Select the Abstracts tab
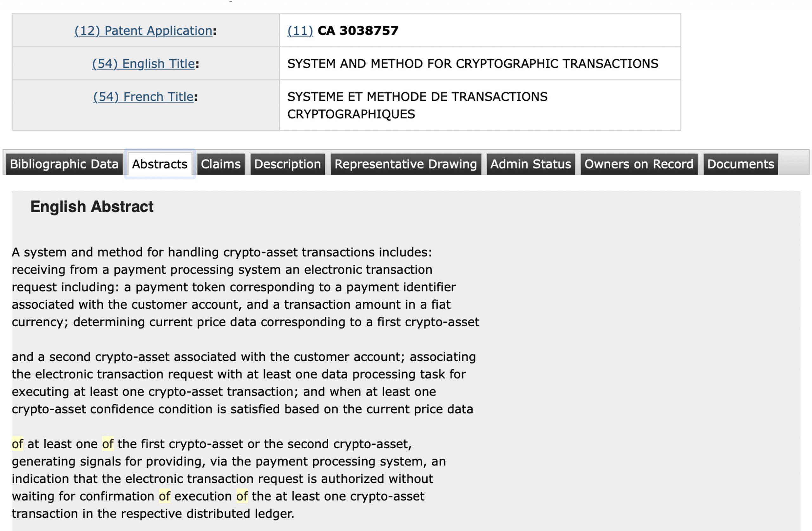812x531 pixels. pyautogui.click(x=160, y=164)
